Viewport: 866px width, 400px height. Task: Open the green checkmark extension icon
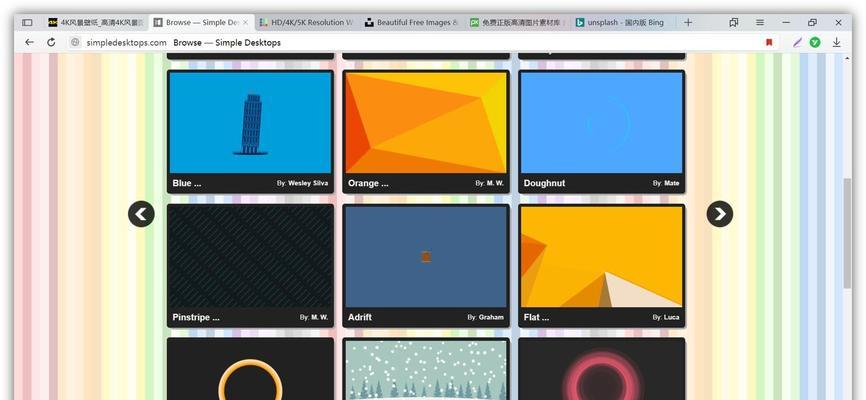815,43
